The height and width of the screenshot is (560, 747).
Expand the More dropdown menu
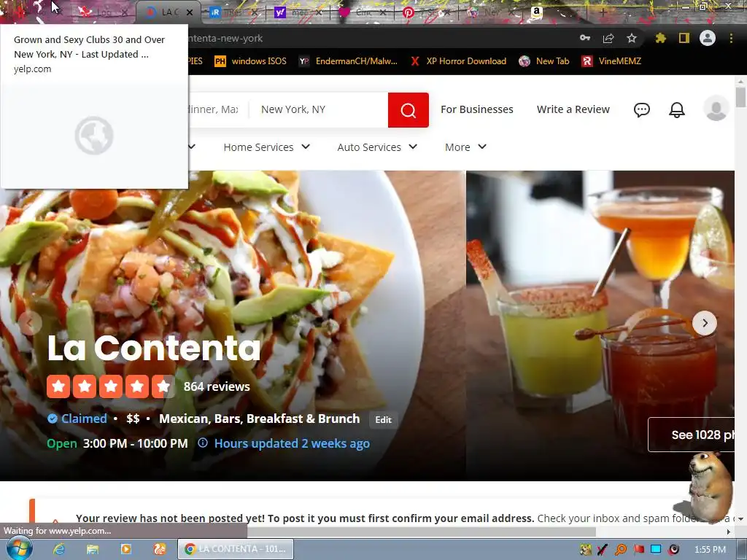click(x=465, y=147)
